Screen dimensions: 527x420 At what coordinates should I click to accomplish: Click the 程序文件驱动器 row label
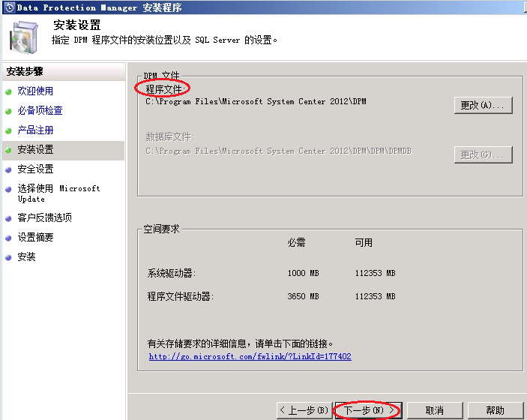point(181,296)
